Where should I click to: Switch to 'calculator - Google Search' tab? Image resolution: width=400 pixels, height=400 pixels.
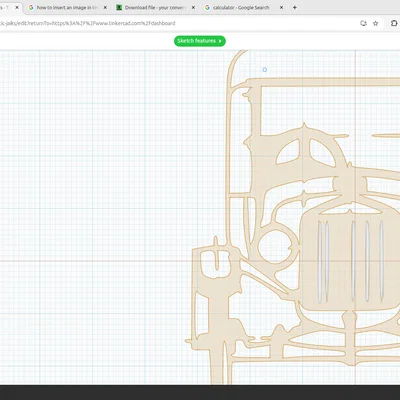pyautogui.click(x=244, y=7)
